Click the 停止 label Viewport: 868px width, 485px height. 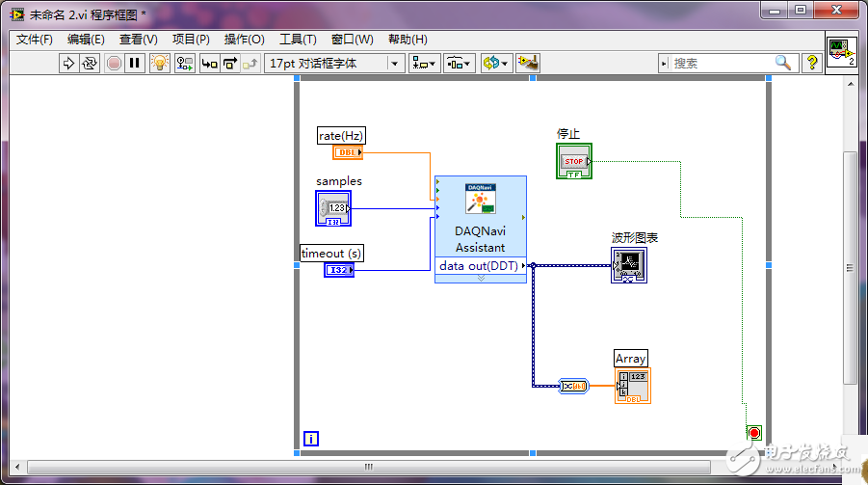(x=568, y=134)
